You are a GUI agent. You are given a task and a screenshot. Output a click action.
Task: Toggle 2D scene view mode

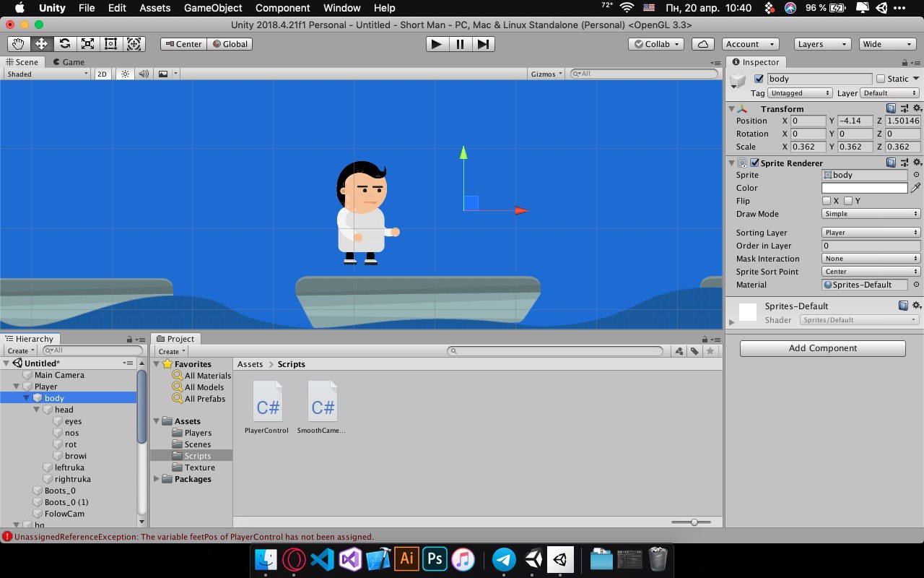click(x=103, y=74)
